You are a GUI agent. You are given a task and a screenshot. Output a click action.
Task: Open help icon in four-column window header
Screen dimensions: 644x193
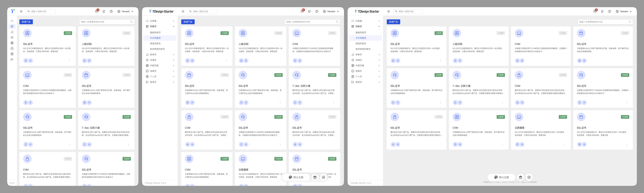(609, 12)
